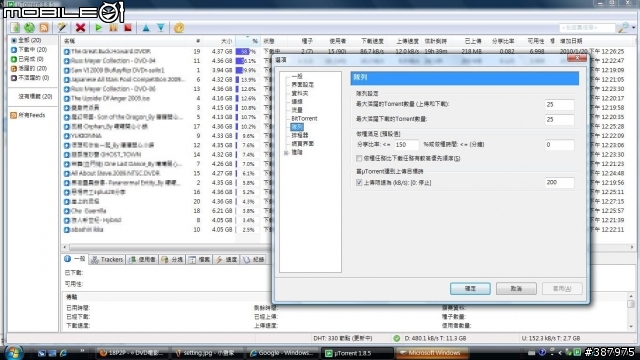Viewport: 640px width, 360px height.
Task: Expand the 進階 advanced node in options tree
Action: click(x=286, y=153)
